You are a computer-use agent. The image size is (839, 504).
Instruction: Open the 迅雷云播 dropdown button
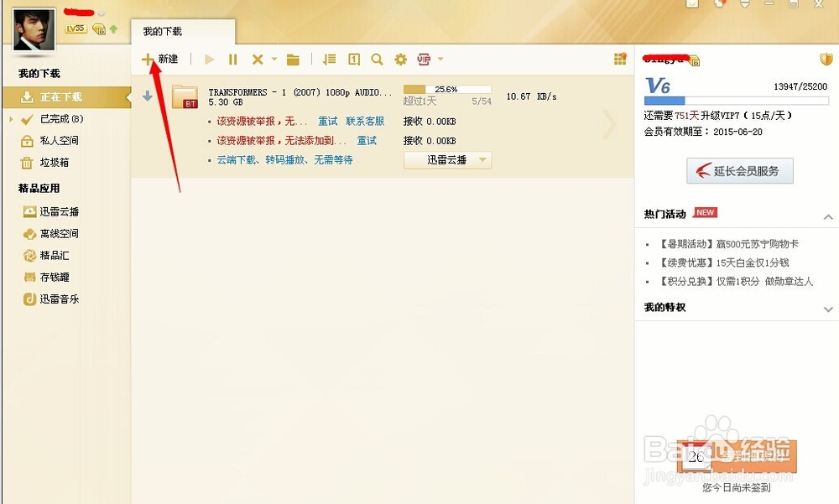pyautogui.click(x=447, y=160)
